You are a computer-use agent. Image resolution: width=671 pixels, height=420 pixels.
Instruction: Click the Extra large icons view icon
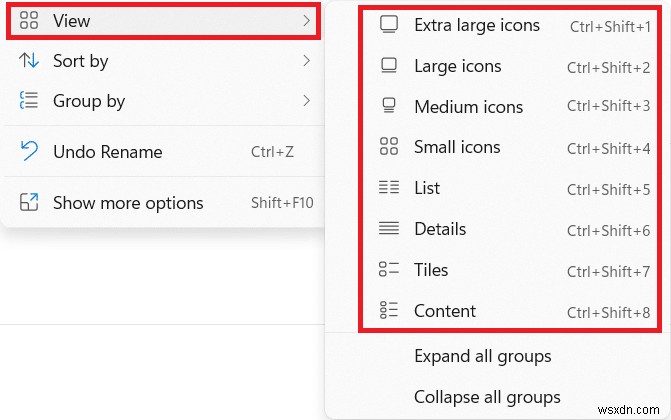tap(389, 26)
